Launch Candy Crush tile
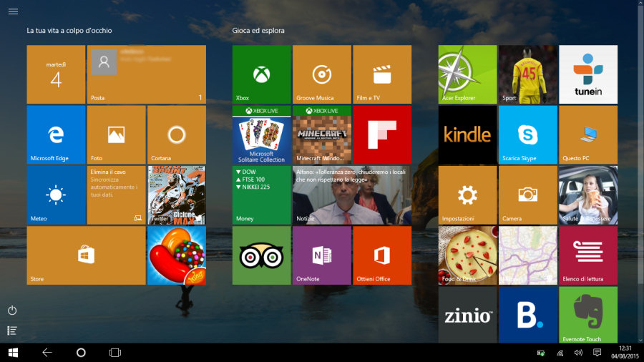Image resolution: width=644 pixels, height=362 pixels. (x=177, y=255)
